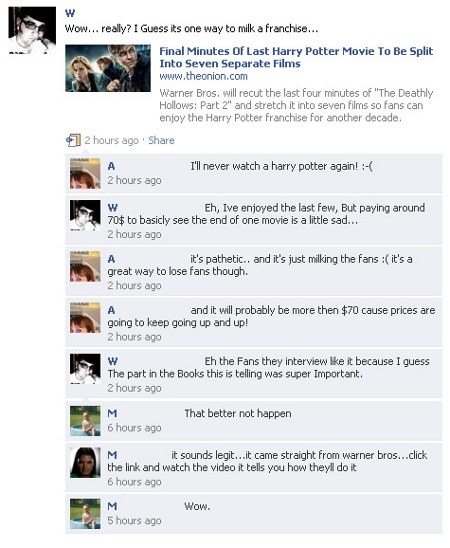Click the article description text about Warner Bros.
Screen dimensions: 450x548
pyautogui.click(x=296, y=105)
